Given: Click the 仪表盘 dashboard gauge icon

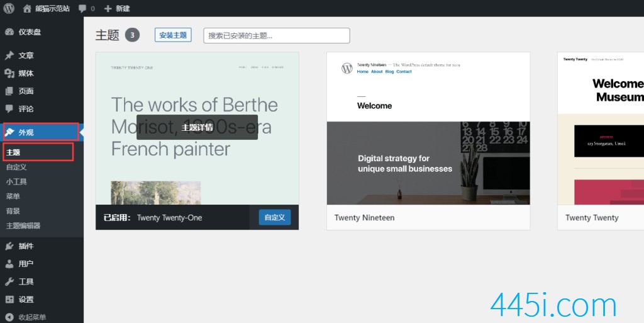Looking at the screenshot, I should click(x=9, y=32).
